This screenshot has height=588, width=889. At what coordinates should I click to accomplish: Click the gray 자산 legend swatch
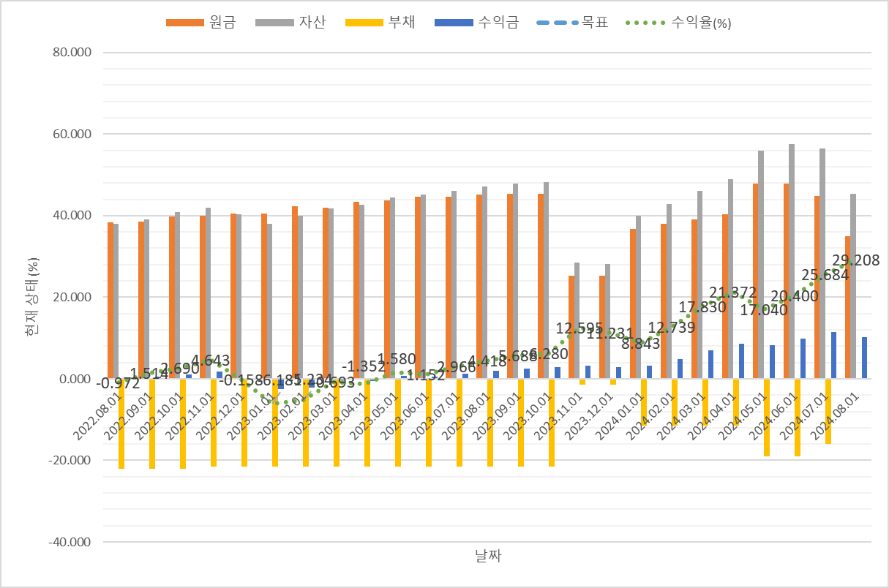click(275, 23)
